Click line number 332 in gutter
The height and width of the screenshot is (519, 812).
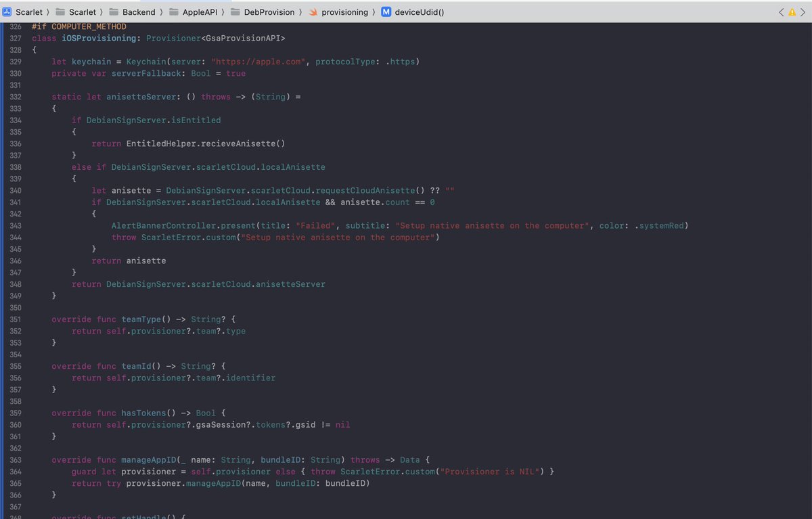[16, 97]
